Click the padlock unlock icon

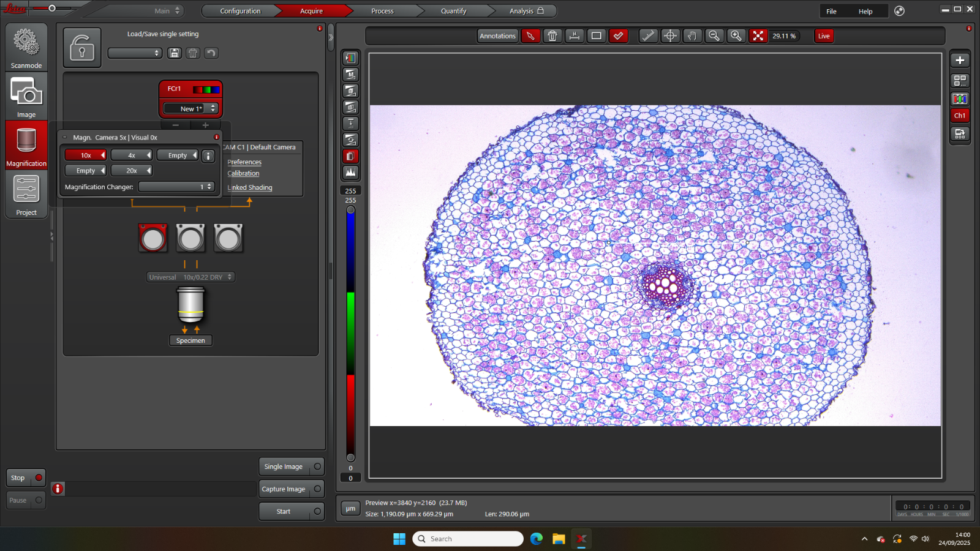tap(82, 48)
